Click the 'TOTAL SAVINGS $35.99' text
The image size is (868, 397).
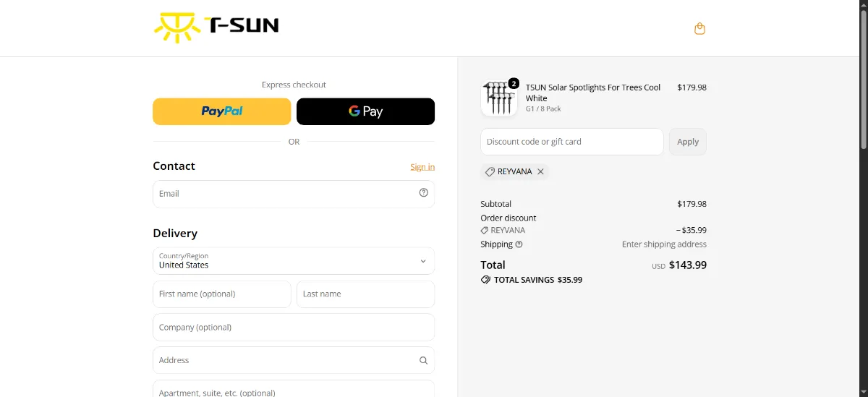[x=538, y=280]
